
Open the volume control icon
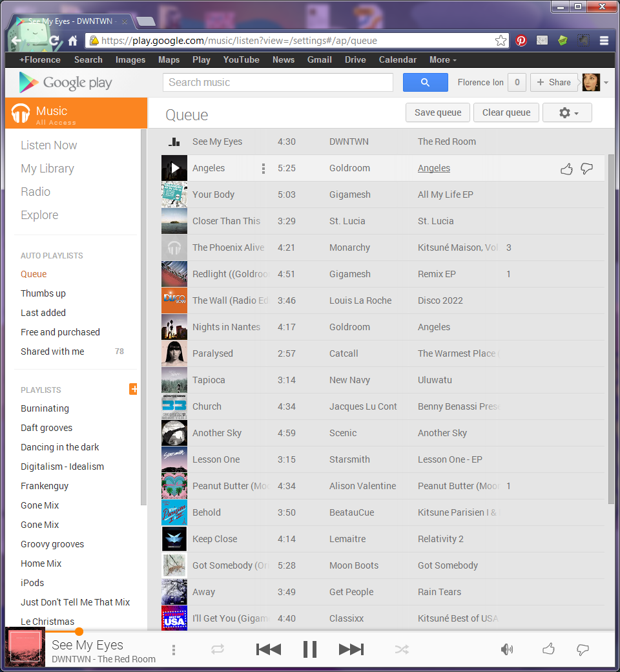coord(508,649)
